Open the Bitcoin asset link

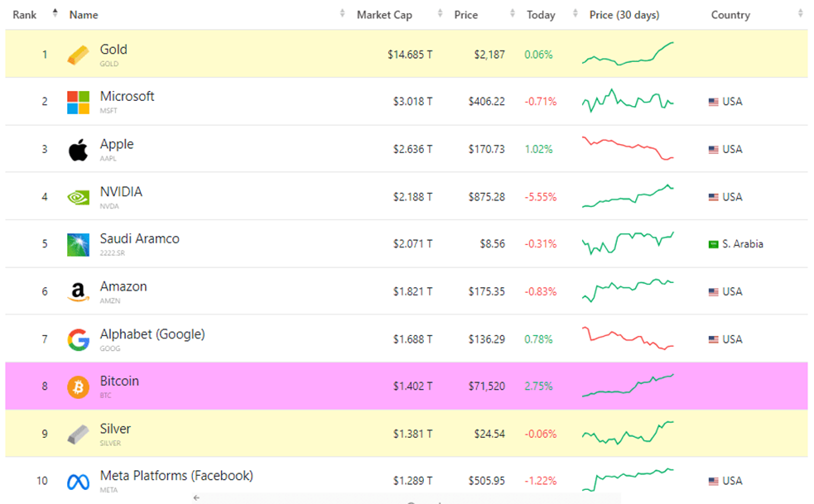119,381
